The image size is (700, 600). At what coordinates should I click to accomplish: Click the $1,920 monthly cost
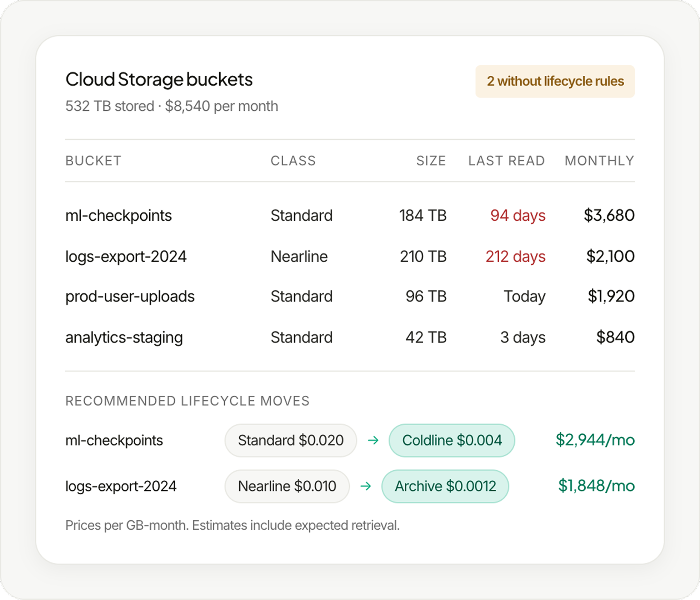(611, 296)
